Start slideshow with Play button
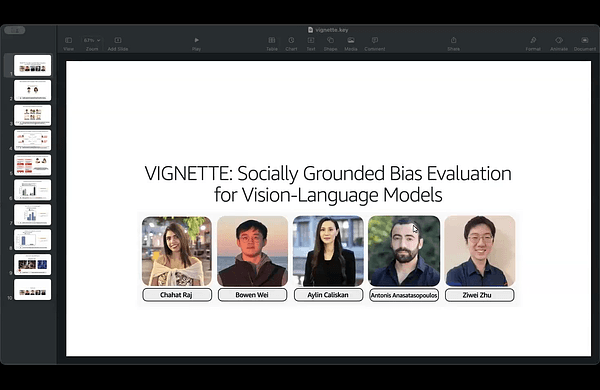Screen dimensions: 600x390 tap(196, 44)
